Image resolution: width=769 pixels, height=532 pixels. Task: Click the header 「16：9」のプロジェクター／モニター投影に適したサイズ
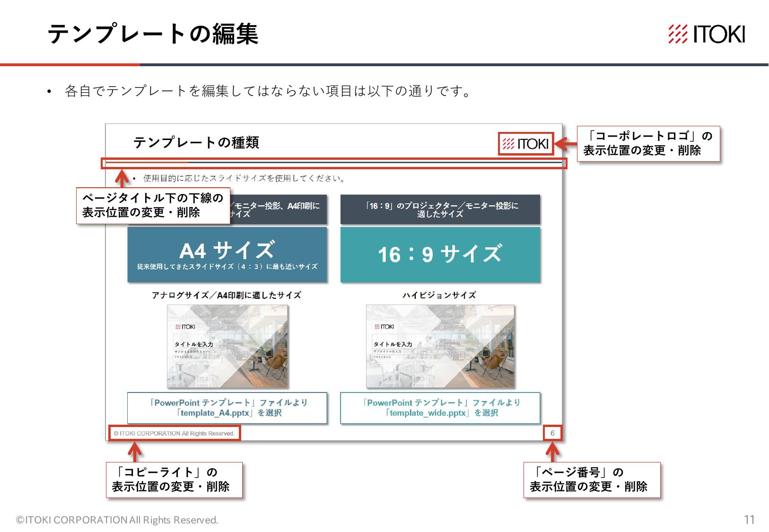point(440,209)
